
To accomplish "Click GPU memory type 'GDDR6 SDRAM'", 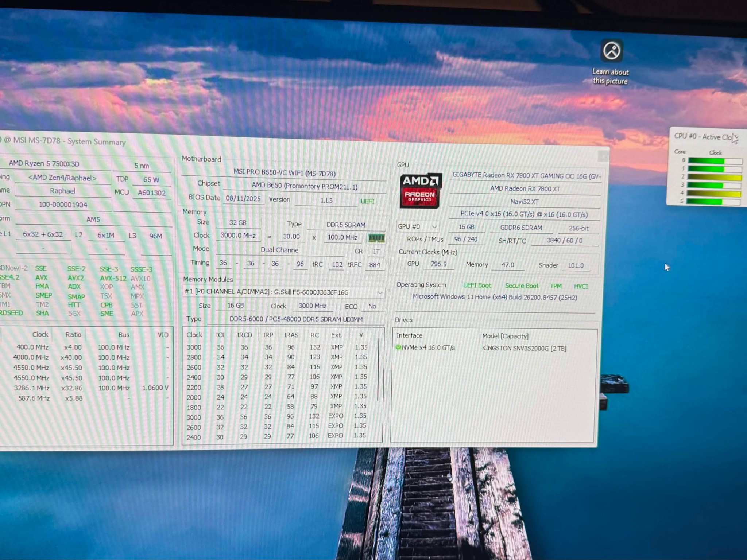I will 521,227.
